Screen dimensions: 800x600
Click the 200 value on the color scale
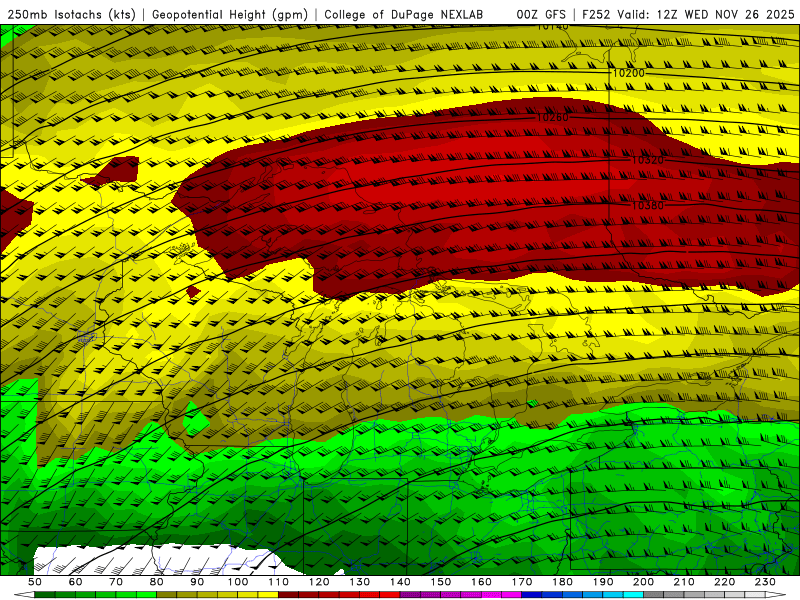tap(644, 582)
